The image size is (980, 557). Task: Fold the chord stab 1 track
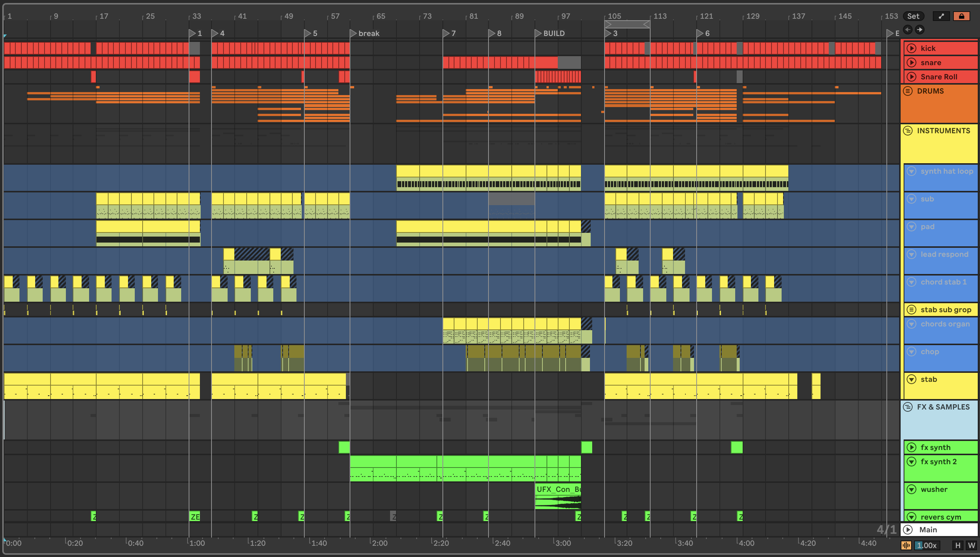(x=911, y=282)
